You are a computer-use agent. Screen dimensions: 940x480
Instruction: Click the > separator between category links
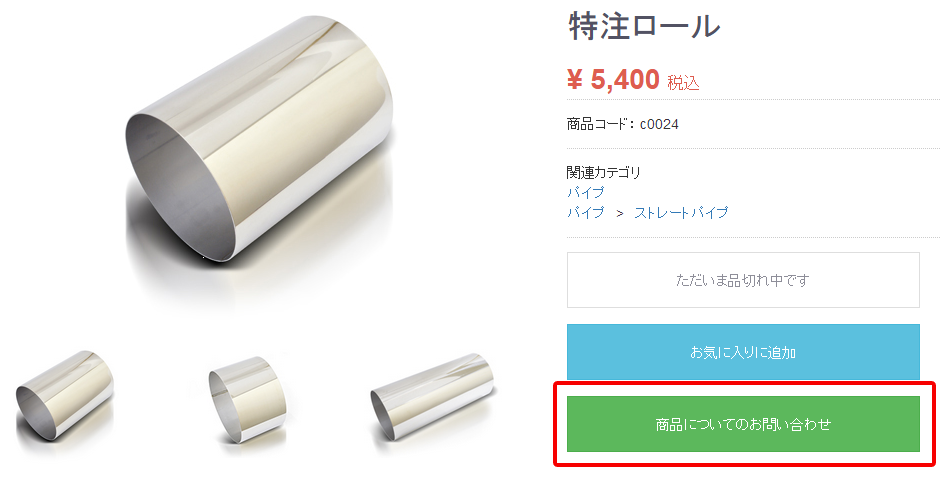[x=620, y=213]
